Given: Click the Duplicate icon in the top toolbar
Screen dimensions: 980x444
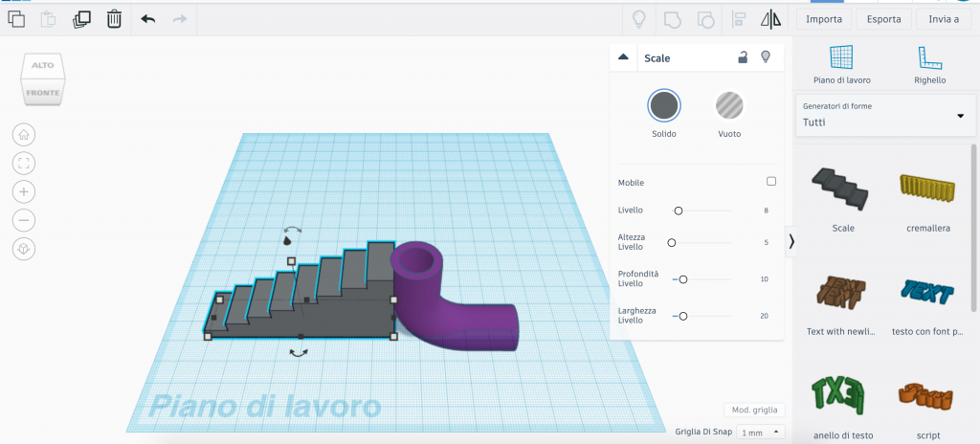Looking at the screenshot, I should [82, 18].
